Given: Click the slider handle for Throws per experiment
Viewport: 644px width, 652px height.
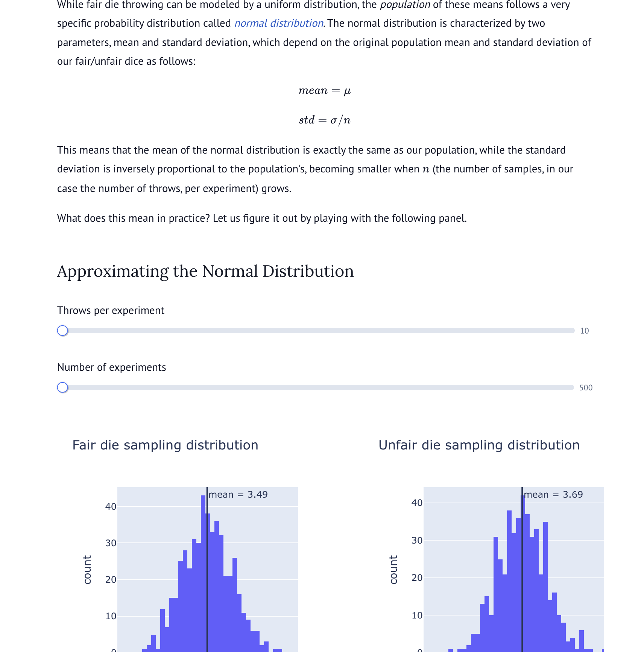Looking at the screenshot, I should pyautogui.click(x=62, y=331).
